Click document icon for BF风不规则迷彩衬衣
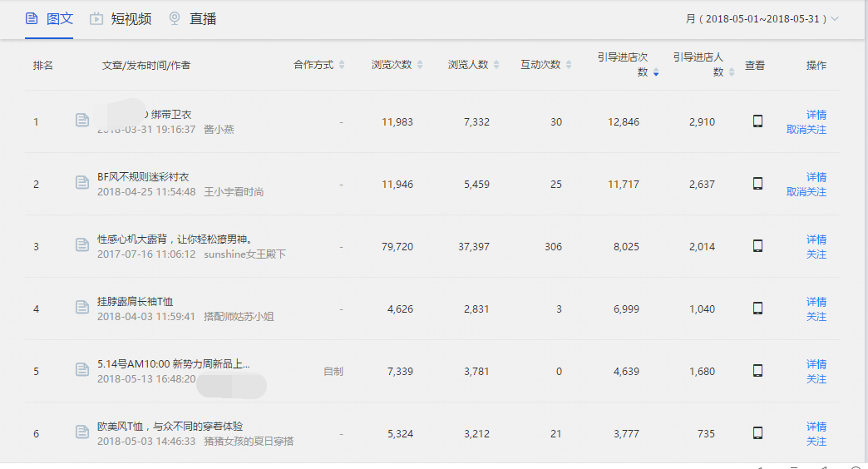Image resolution: width=868 pixels, height=469 pixels. coord(82,182)
